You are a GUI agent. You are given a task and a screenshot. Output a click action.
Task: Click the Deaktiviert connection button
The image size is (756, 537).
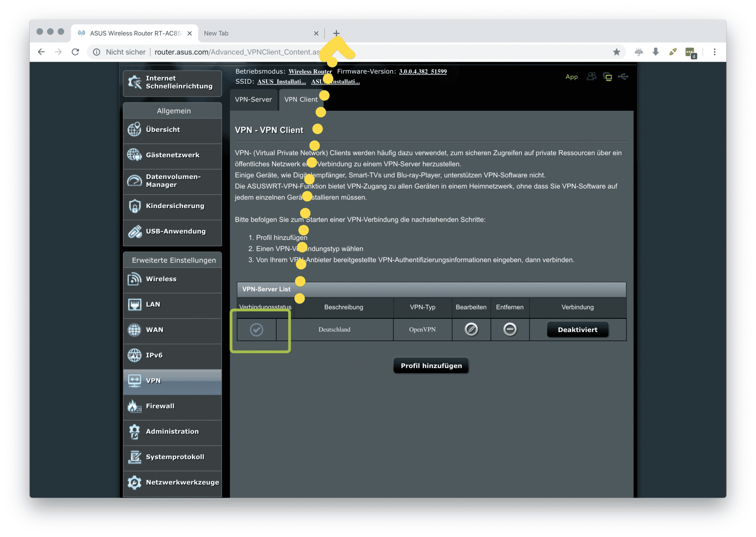pos(577,330)
